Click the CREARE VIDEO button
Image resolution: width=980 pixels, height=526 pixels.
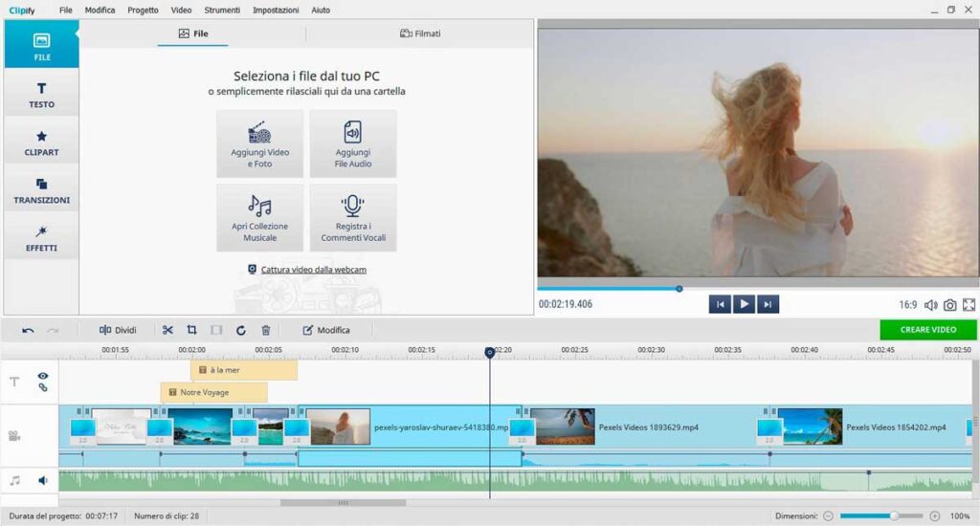pyautogui.click(x=928, y=330)
